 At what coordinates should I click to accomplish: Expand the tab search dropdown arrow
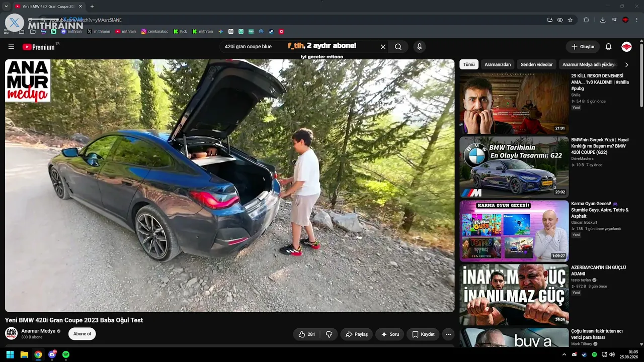click(6, 7)
